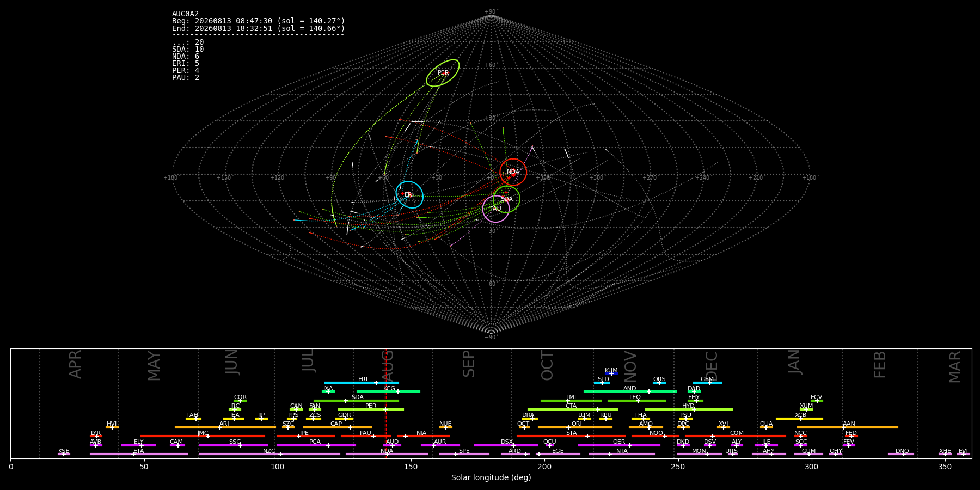Screen dimensions: 980x490
Task: Select the GEM shower bar in timeline
Action: pos(707,383)
